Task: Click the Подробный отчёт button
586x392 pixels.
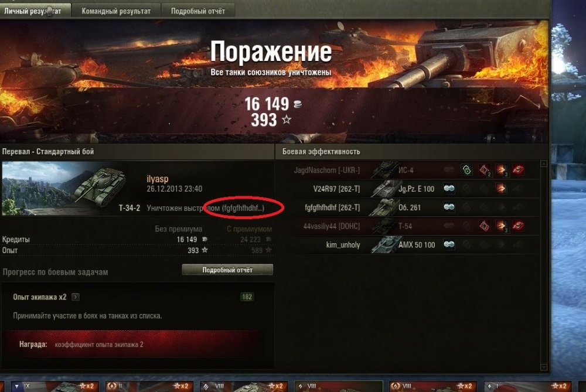Action: click(227, 270)
